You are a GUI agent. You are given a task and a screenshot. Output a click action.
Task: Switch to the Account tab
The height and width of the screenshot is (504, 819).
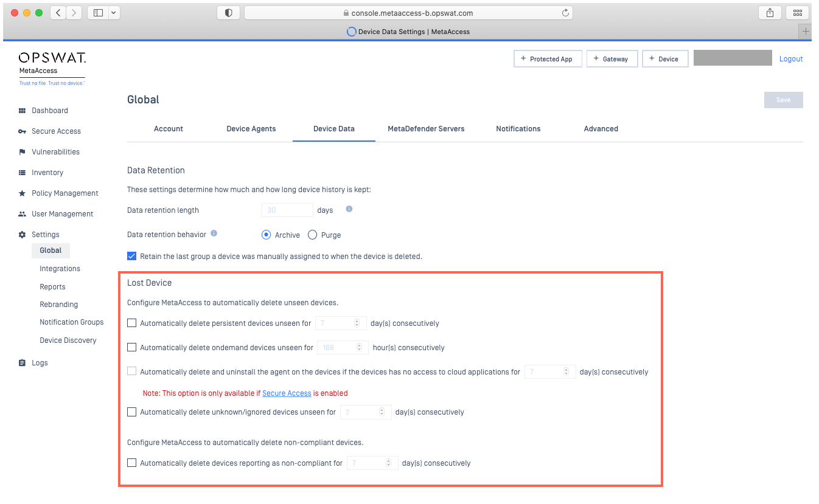click(x=169, y=129)
